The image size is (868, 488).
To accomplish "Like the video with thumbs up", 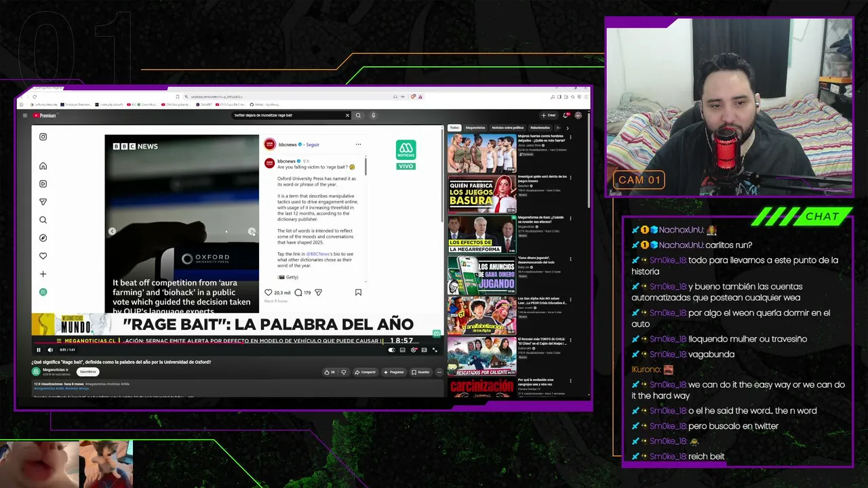I will [330, 372].
